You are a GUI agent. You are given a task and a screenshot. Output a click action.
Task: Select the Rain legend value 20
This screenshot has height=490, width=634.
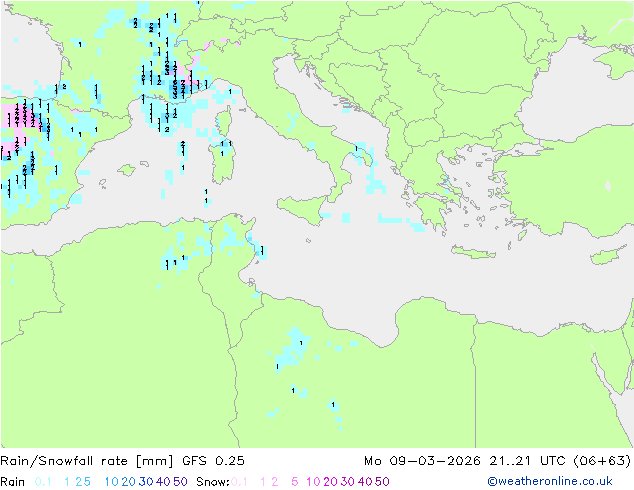tap(128, 482)
